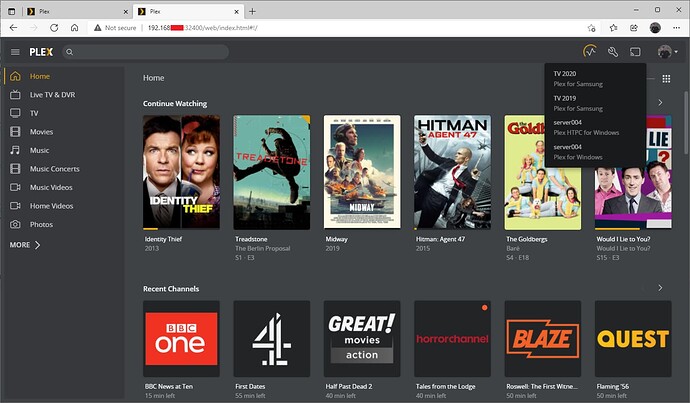Open the Identity Thief poster
Image resolution: width=690 pixels, height=403 pixels.
tap(181, 172)
